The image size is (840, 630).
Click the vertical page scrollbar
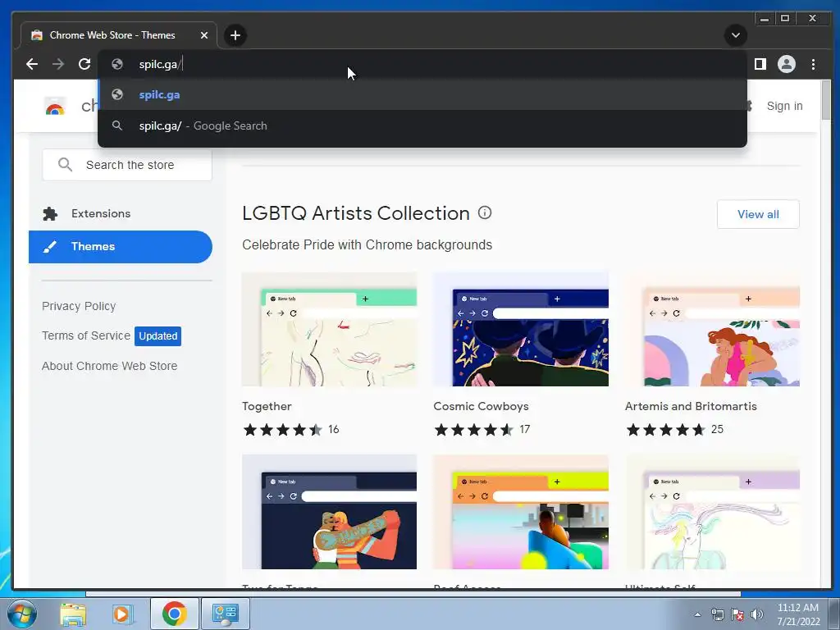click(x=825, y=102)
